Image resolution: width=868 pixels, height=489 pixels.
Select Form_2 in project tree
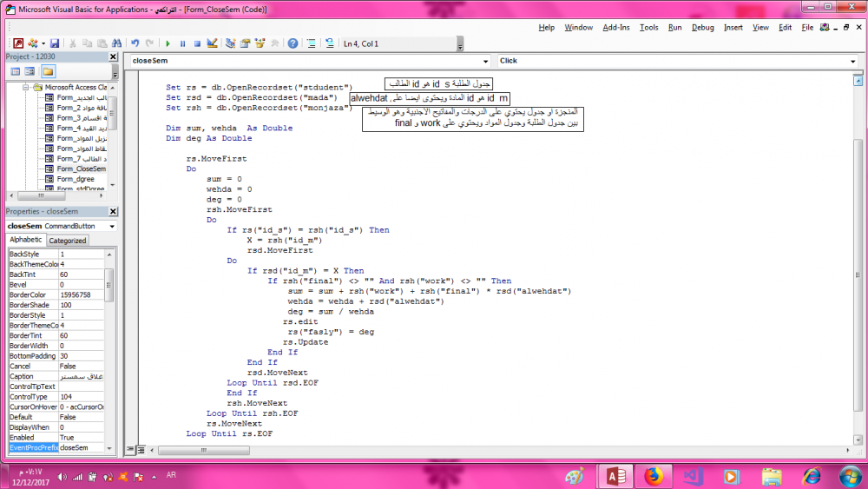[82, 108]
